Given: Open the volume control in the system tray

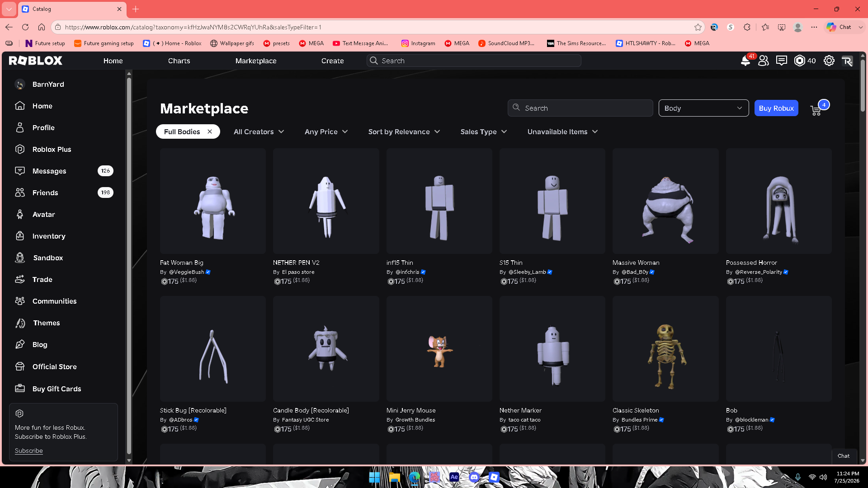Looking at the screenshot, I should 823,477.
